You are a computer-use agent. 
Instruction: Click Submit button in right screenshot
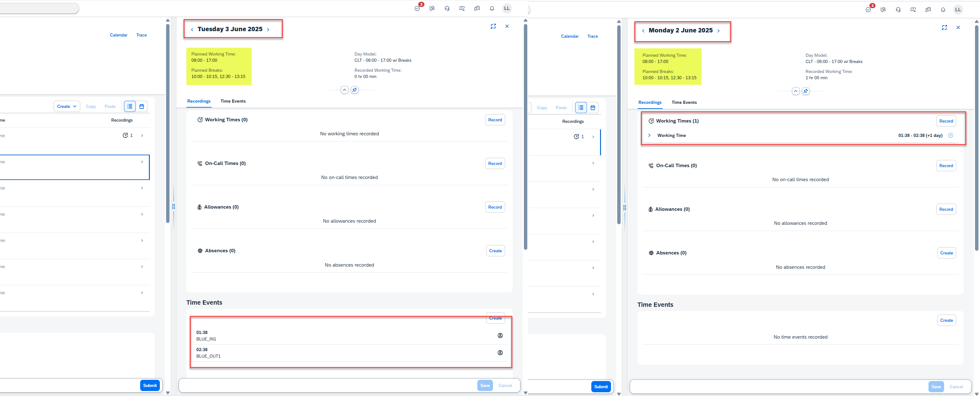click(x=601, y=387)
